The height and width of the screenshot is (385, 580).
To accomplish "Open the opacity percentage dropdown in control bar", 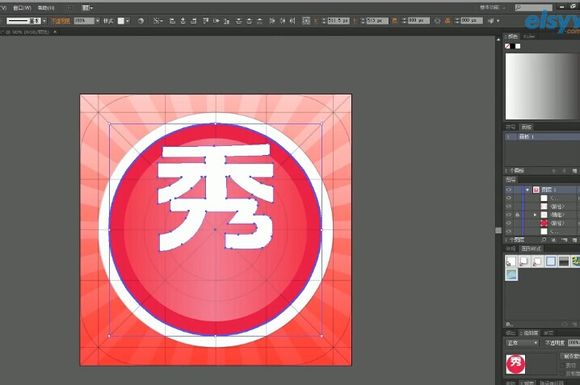I will (97, 21).
